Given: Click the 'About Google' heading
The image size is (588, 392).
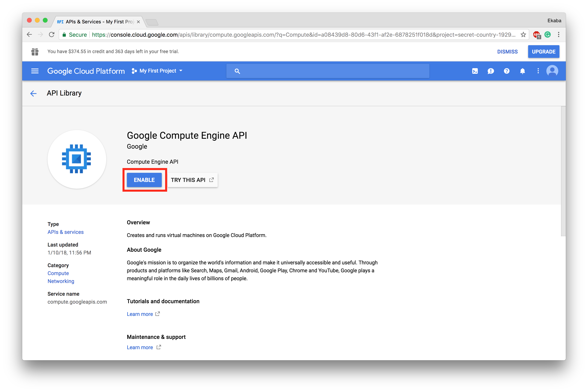Looking at the screenshot, I should click(144, 250).
